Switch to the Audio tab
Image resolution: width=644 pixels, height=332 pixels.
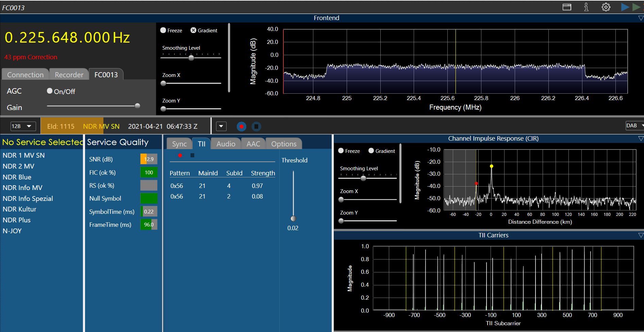pyautogui.click(x=226, y=144)
